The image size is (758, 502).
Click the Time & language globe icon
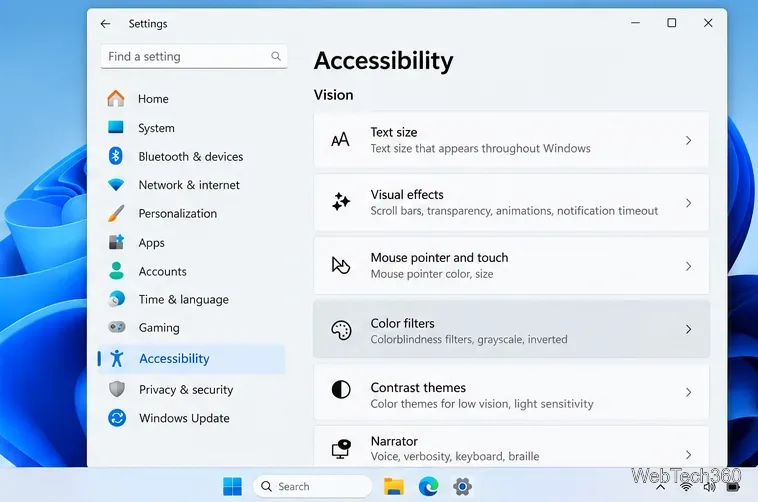(x=117, y=299)
